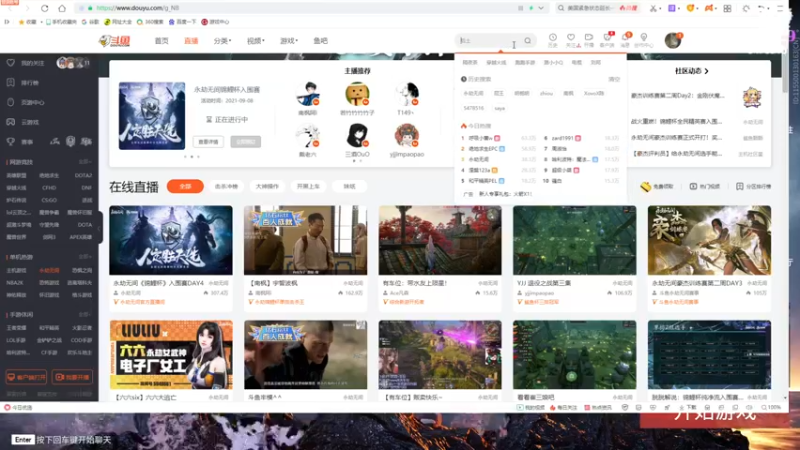Click 永劫无间 highlighted in the sidebar

[49, 270]
